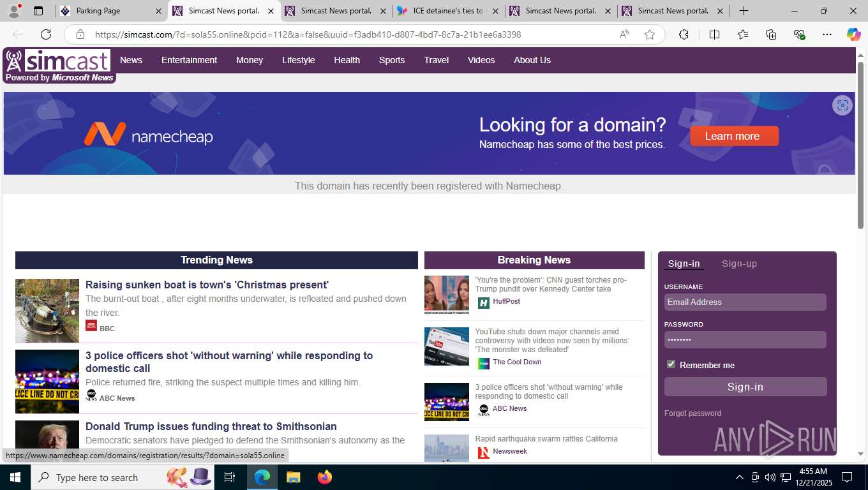Open the Travel menu item
The width and height of the screenshot is (868, 490).
pos(437,60)
